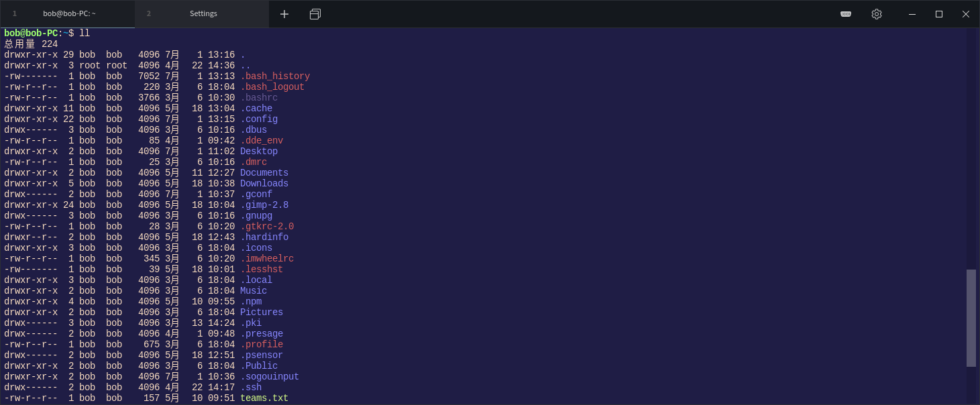Open a new terminal tab
The width and height of the screenshot is (980, 405).
tap(284, 13)
